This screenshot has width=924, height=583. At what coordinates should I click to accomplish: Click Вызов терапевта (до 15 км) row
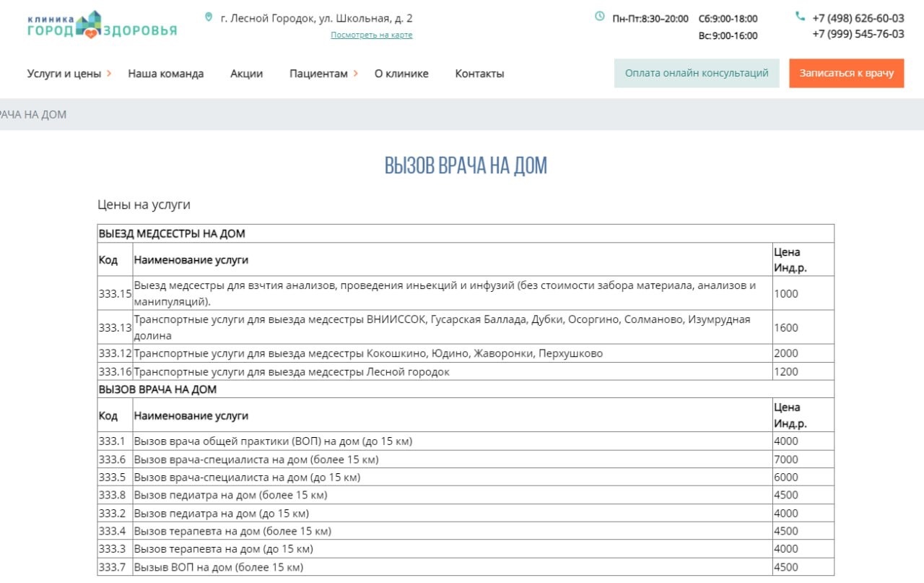point(466,548)
